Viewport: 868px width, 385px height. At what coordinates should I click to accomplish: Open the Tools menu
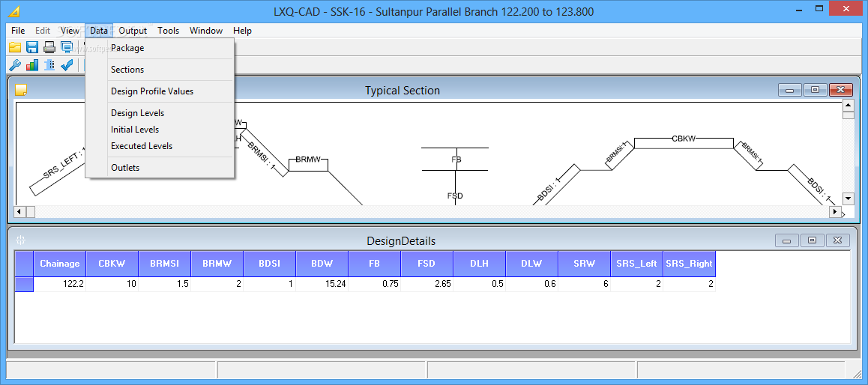[x=169, y=31]
